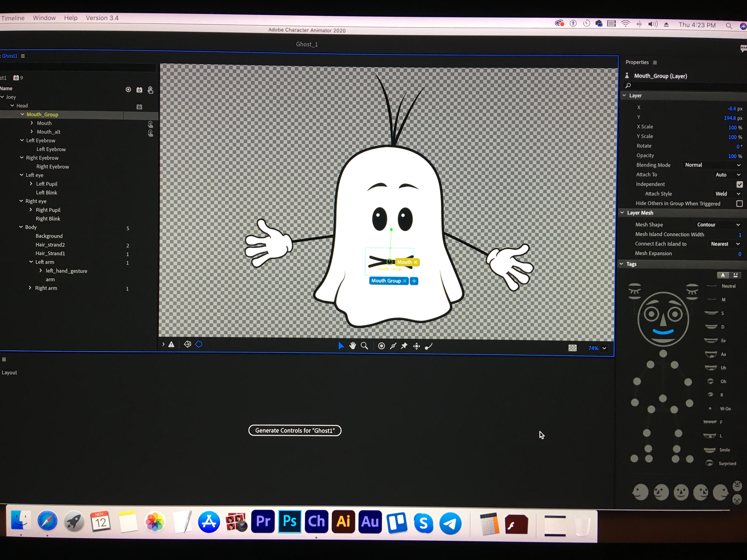Select the Zoom magnifier tool
Image resolution: width=747 pixels, height=560 pixels.
(364, 346)
